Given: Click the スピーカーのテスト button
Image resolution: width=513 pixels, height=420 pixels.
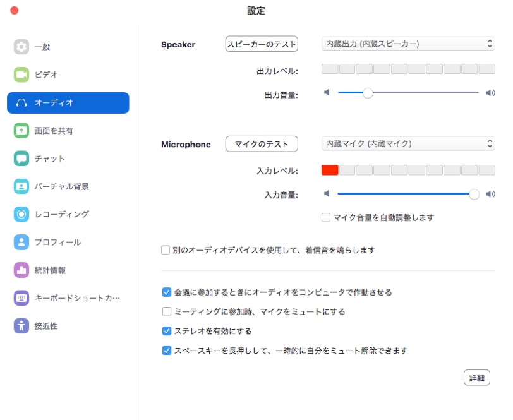Looking at the screenshot, I should point(262,44).
